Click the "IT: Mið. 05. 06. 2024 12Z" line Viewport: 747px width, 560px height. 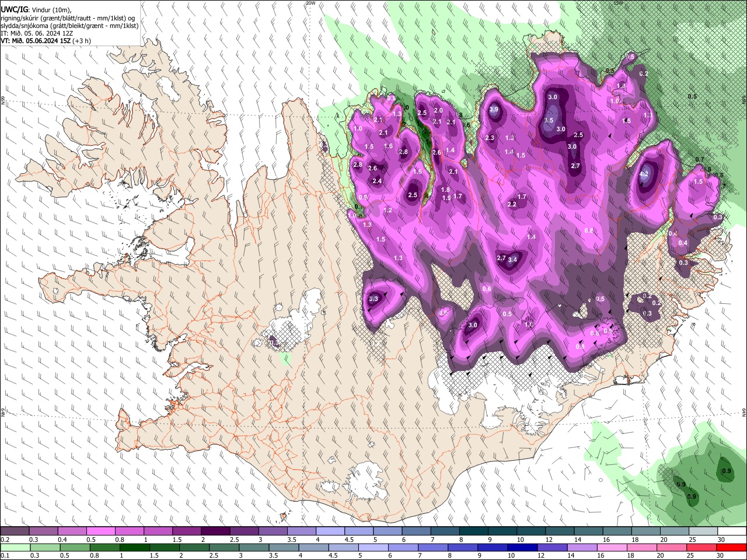click(37, 33)
